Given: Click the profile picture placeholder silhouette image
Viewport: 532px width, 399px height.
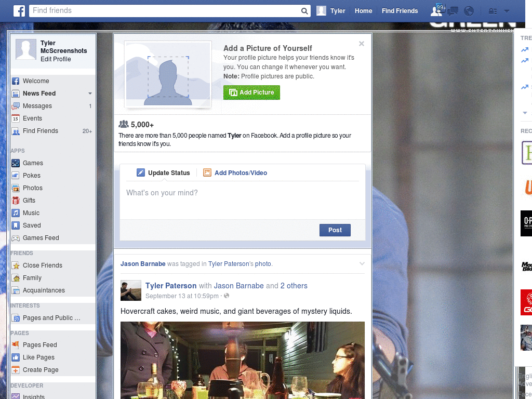Looking at the screenshot, I should pos(168,74).
